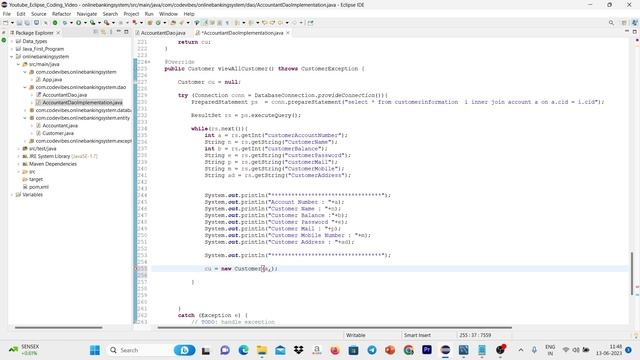Click Link with Editor in Package Explorer

[103, 32]
